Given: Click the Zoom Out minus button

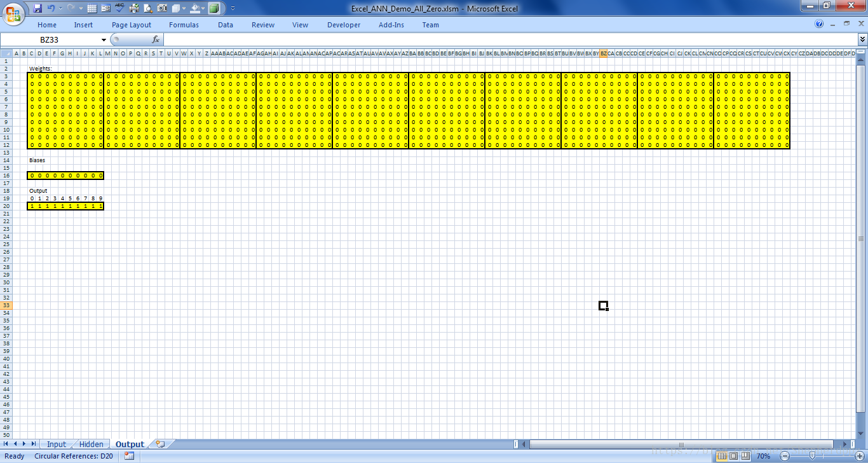Looking at the screenshot, I should click(785, 456).
